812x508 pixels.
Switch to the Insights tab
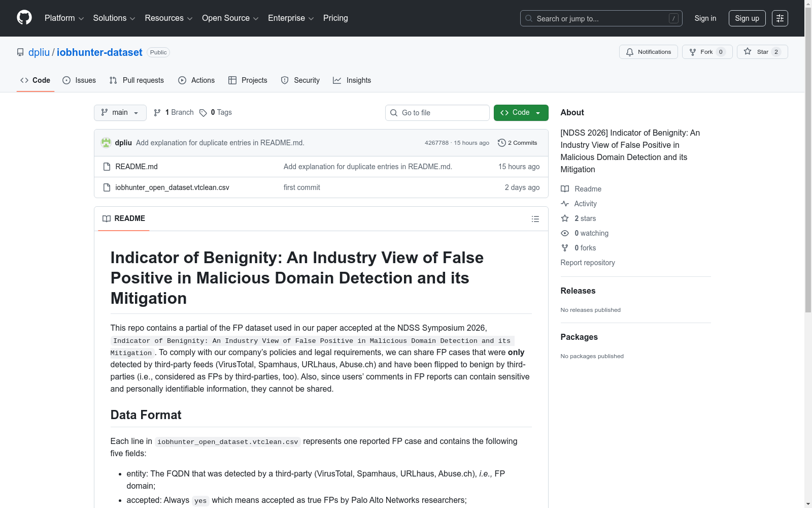point(352,80)
